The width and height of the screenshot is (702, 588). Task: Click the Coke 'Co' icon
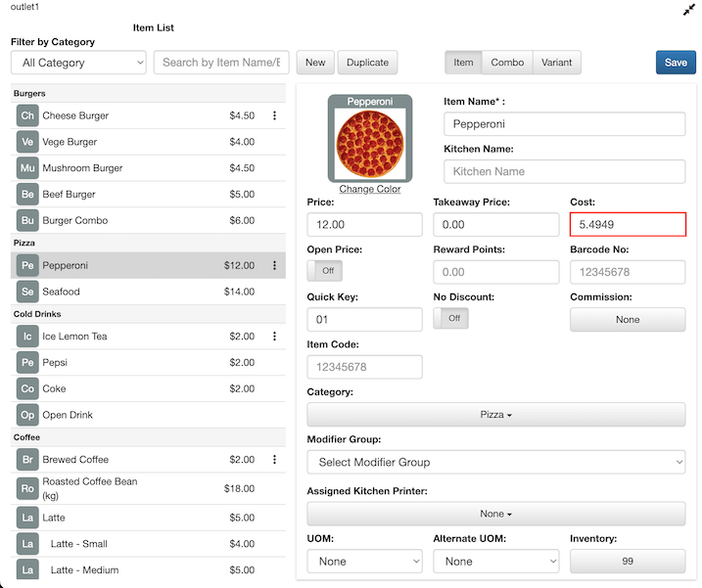click(x=27, y=388)
